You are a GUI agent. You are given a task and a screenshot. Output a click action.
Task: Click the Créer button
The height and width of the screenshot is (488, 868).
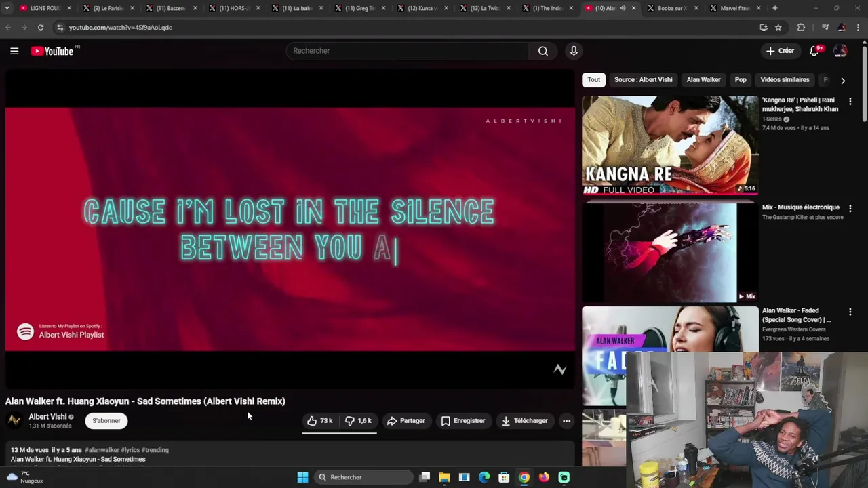pos(780,51)
